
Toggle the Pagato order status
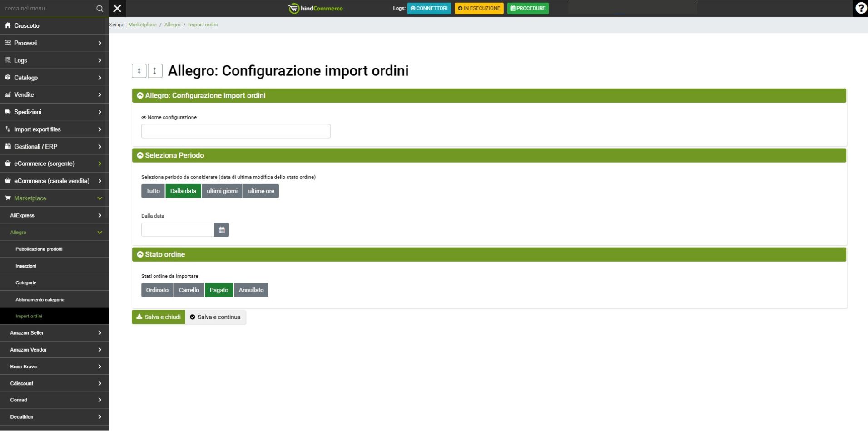[x=218, y=290]
